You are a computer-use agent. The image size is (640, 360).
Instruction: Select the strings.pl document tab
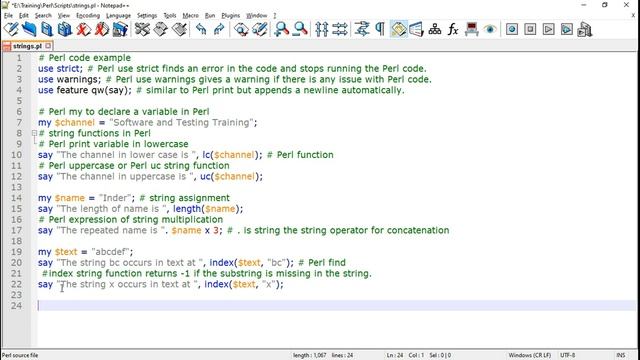[27, 46]
